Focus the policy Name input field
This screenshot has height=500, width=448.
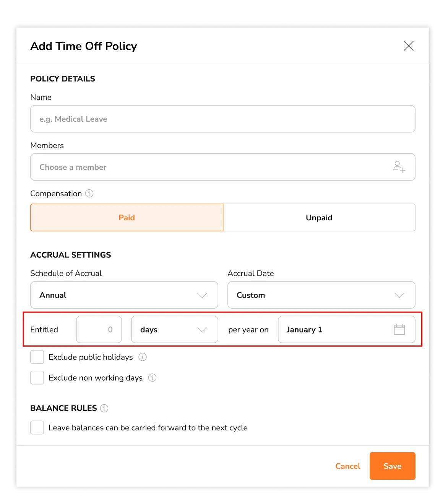(x=222, y=119)
